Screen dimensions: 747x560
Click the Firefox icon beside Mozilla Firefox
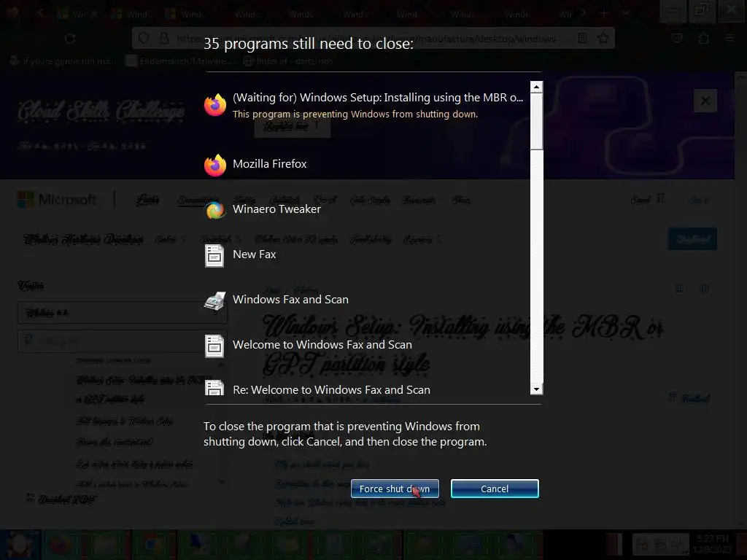[x=215, y=165]
